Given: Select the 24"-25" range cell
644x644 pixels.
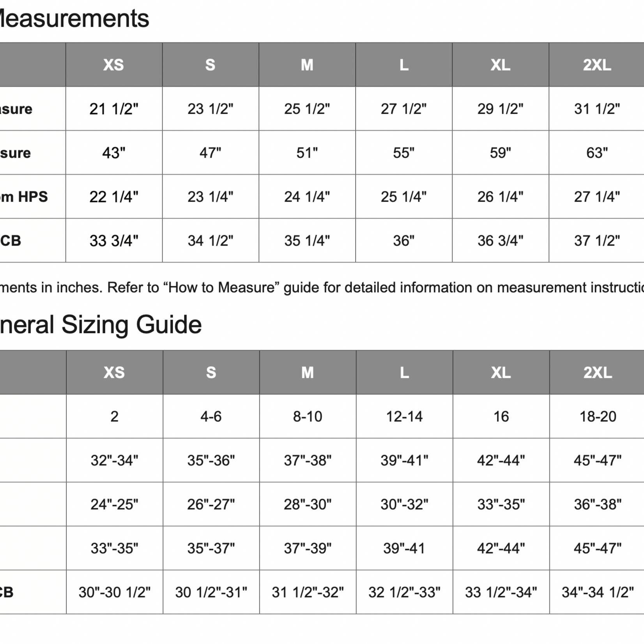Looking at the screenshot, I should tap(114, 504).
